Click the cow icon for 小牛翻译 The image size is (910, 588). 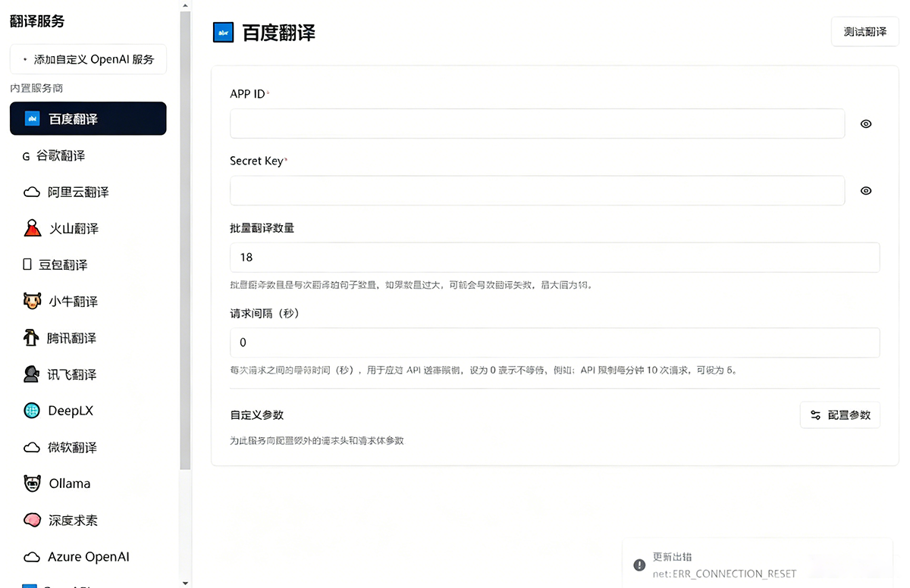pyautogui.click(x=31, y=301)
